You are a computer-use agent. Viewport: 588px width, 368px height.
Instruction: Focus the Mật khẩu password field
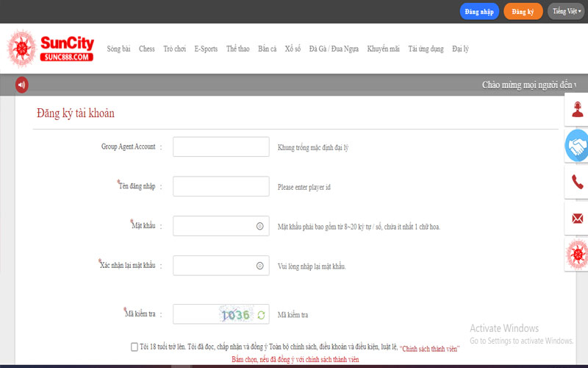[x=221, y=226]
